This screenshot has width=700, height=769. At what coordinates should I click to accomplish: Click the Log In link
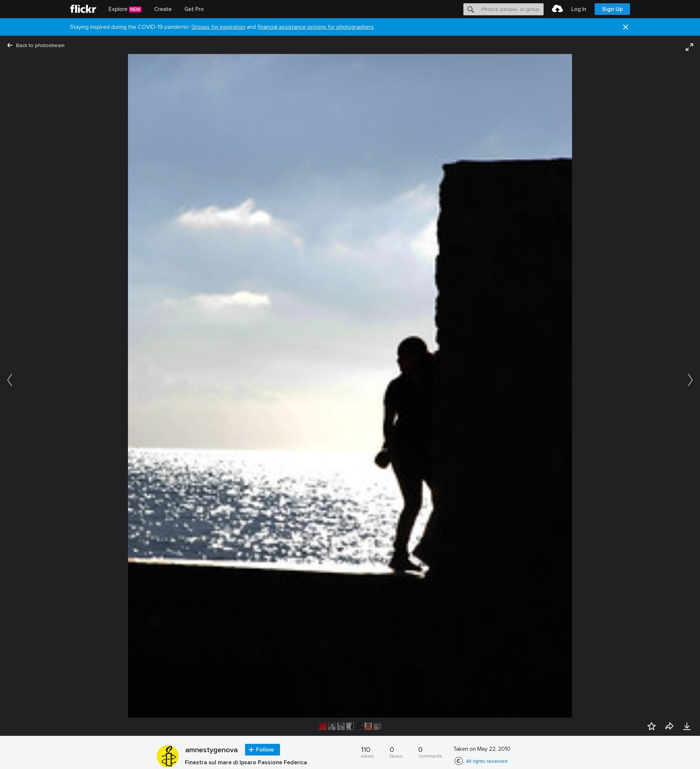tap(578, 9)
